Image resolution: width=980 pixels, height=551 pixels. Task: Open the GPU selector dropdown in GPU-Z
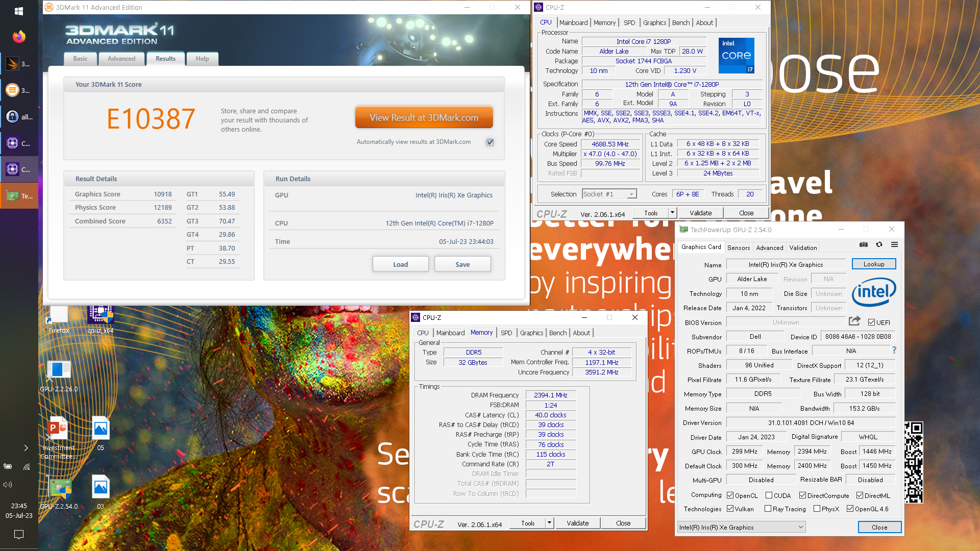[x=741, y=527]
